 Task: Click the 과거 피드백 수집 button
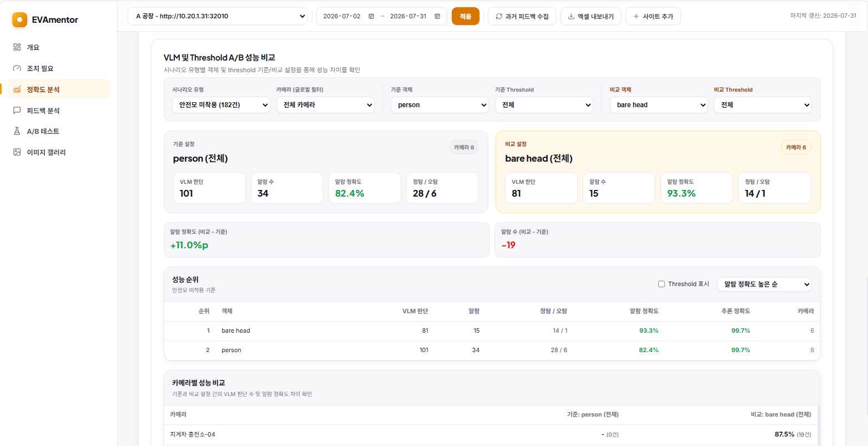(522, 17)
